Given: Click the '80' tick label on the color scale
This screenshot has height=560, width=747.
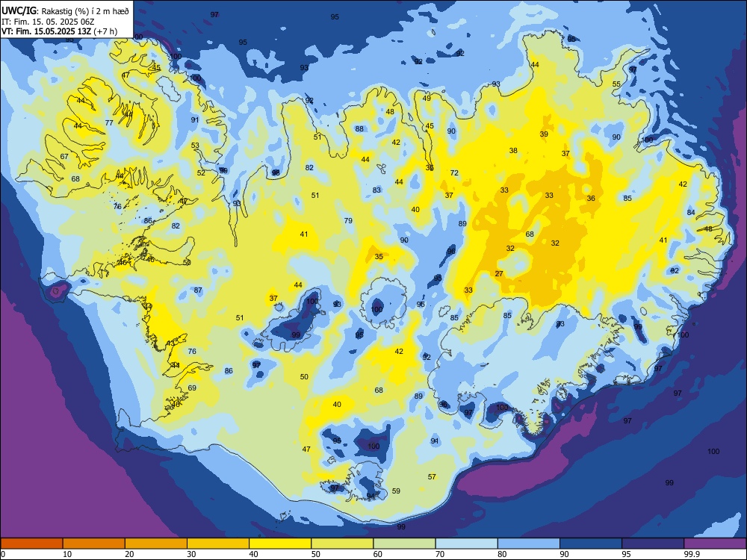Looking at the screenshot, I should point(502,554).
